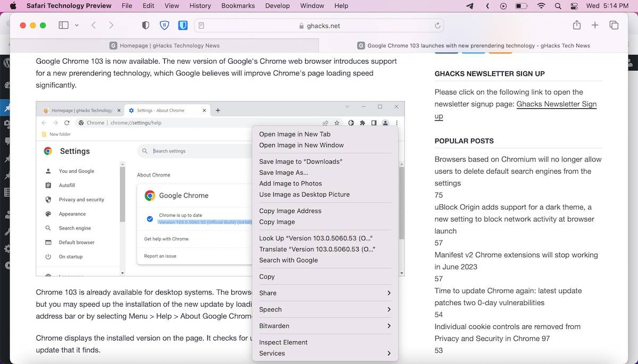Choose Copy Image from the context menu
The image size is (638, 364).
click(325, 222)
